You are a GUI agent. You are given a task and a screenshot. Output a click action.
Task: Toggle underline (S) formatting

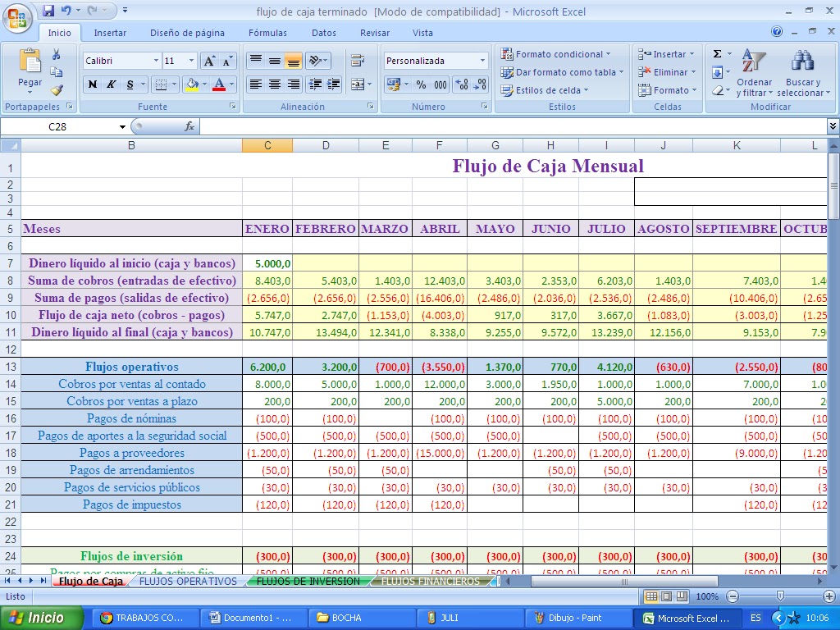point(130,84)
